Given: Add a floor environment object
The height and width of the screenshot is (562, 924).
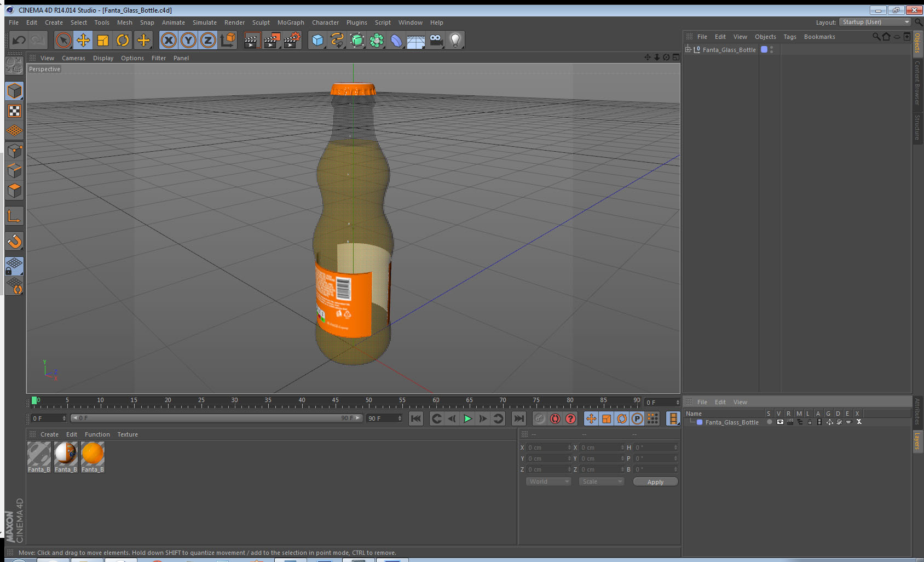Looking at the screenshot, I should [x=416, y=40].
